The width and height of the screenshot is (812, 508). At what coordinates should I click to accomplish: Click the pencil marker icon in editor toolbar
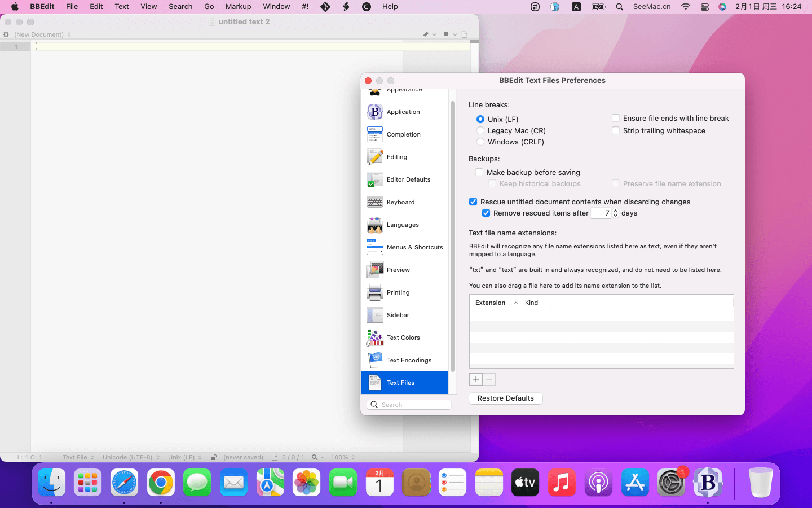(426, 34)
